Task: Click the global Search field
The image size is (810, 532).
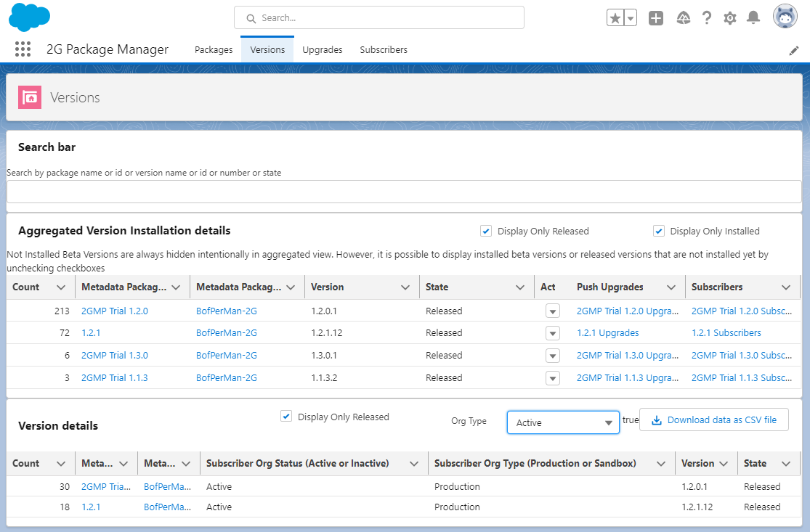Action: click(379, 18)
